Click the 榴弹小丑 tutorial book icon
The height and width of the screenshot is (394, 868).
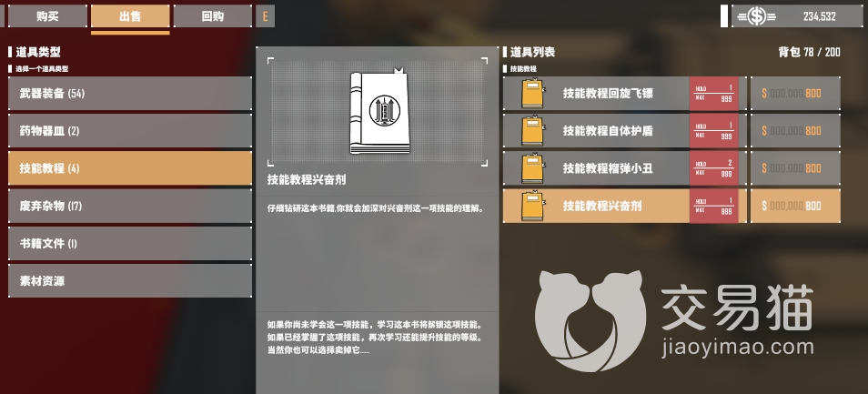(532, 168)
